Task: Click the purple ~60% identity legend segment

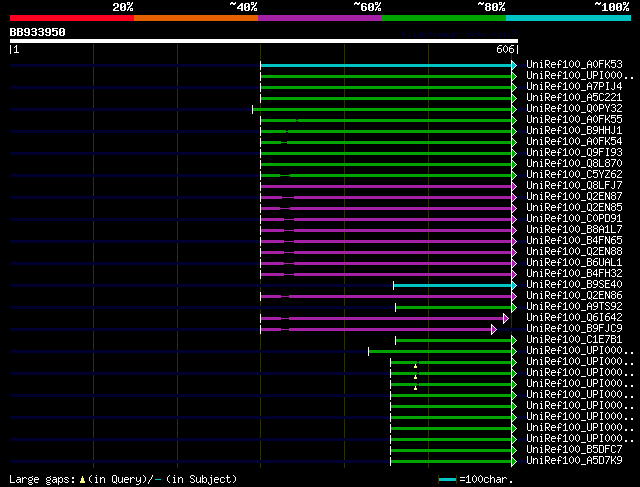Action: 320,18
